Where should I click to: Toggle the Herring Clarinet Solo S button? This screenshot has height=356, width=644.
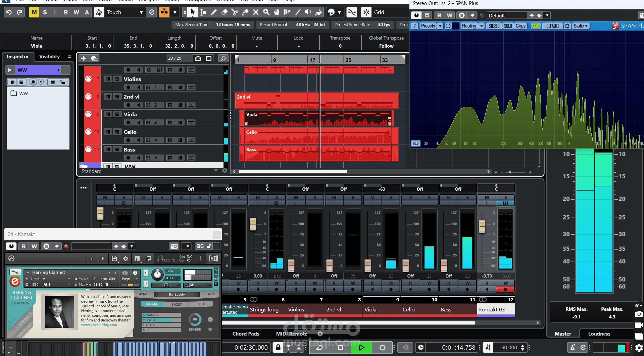146,273
